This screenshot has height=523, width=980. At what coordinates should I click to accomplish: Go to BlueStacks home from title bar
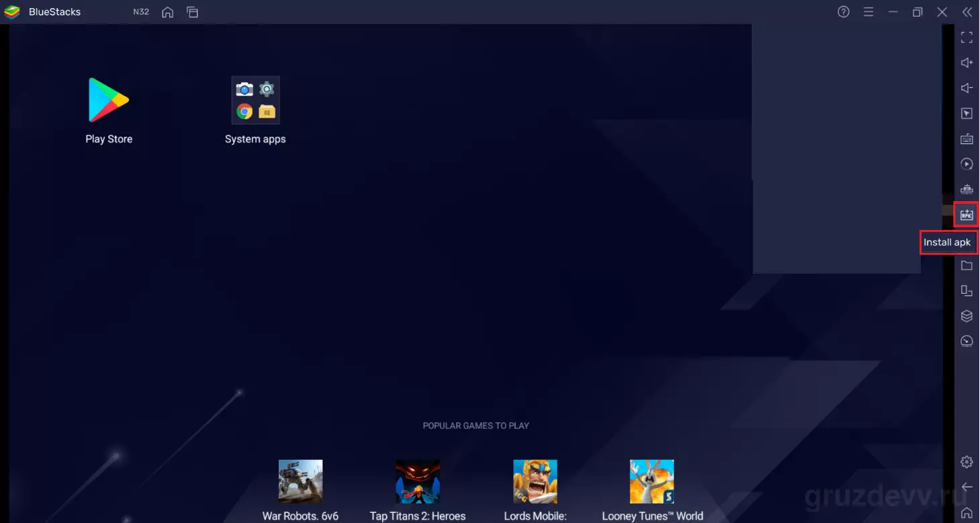coord(168,12)
